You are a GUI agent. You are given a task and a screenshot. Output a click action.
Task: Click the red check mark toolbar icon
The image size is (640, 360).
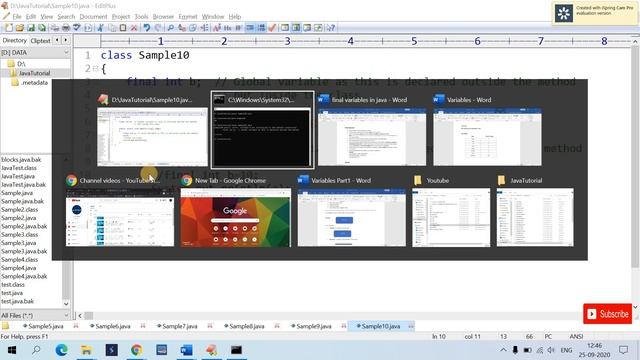point(273,28)
